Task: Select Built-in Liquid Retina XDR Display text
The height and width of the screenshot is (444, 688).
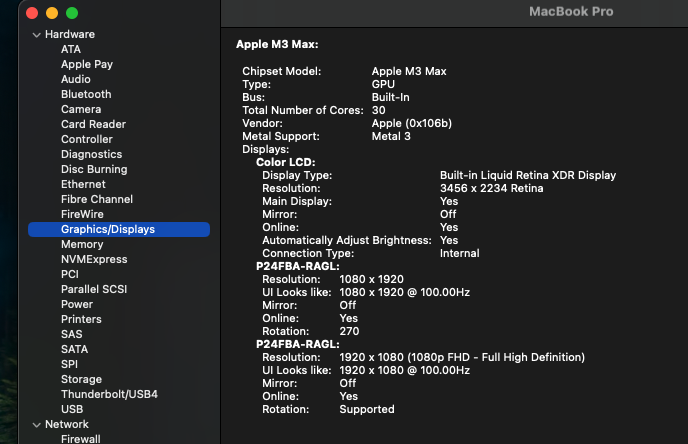Action: (528, 175)
